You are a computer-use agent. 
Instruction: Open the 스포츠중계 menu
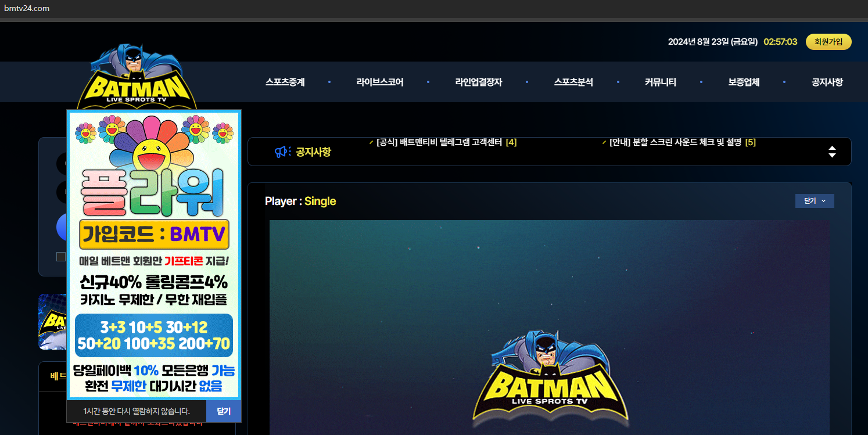[x=285, y=82]
